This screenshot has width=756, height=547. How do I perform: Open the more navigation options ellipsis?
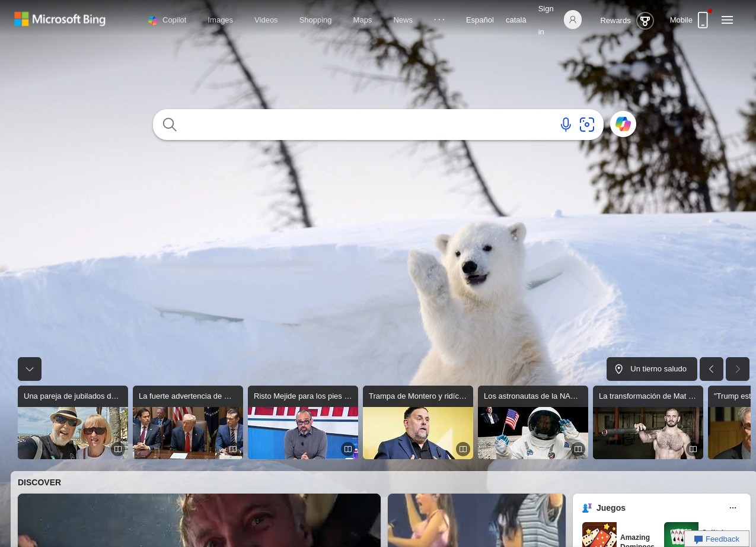pyautogui.click(x=439, y=19)
